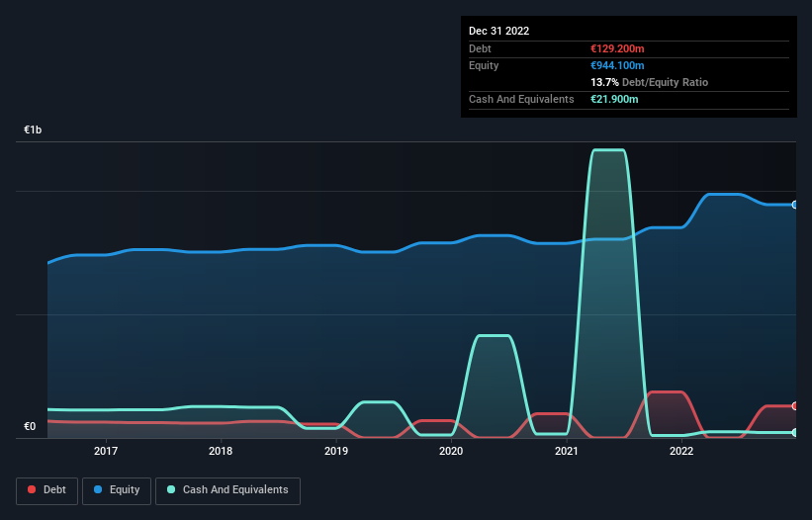Click the Debt label in tooltip

pyautogui.click(x=480, y=48)
